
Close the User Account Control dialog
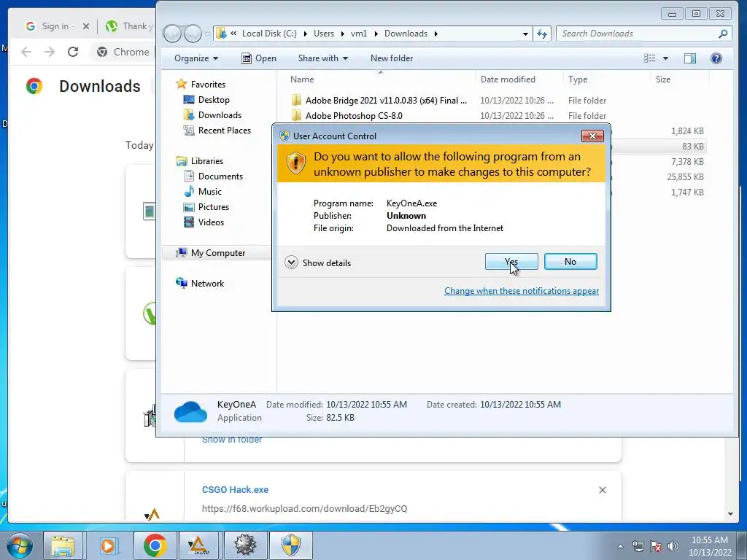click(592, 136)
